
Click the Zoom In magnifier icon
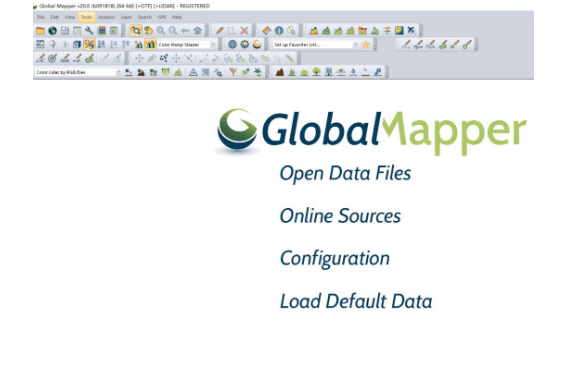(x=160, y=31)
